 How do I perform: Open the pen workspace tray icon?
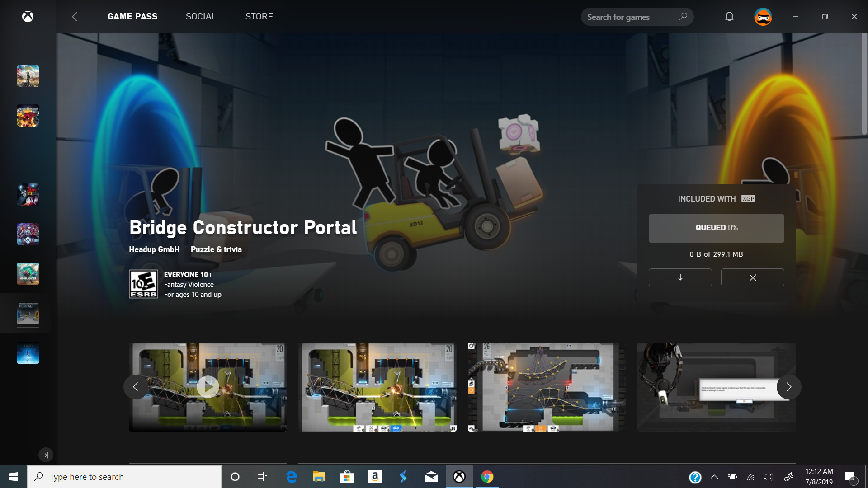point(789,477)
